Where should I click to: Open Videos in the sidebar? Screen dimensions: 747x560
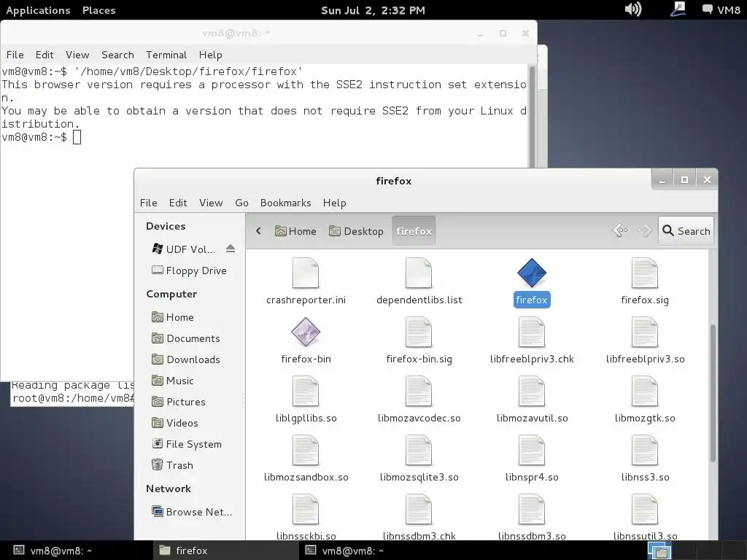175,423
